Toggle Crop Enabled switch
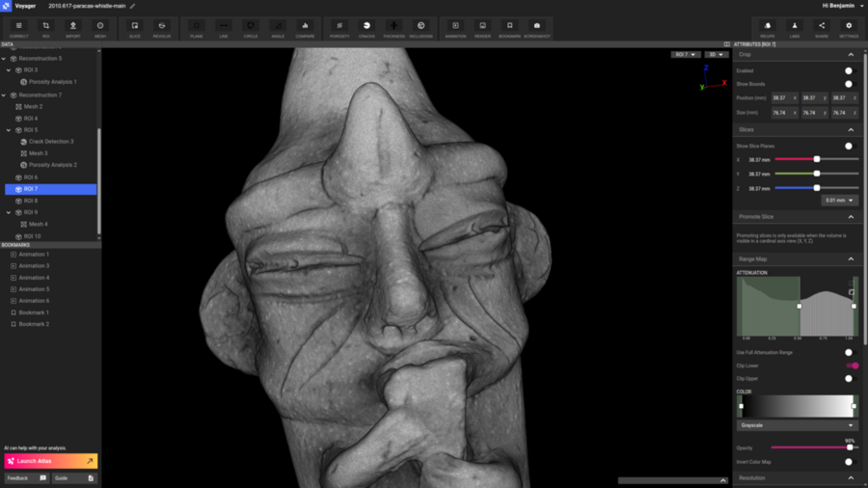Viewport: 868px width, 488px height. point(851,70)
